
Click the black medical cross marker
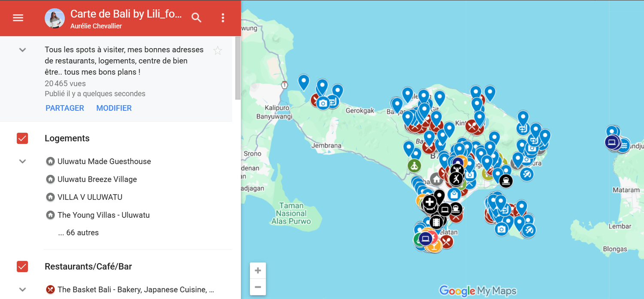point(430,201)
